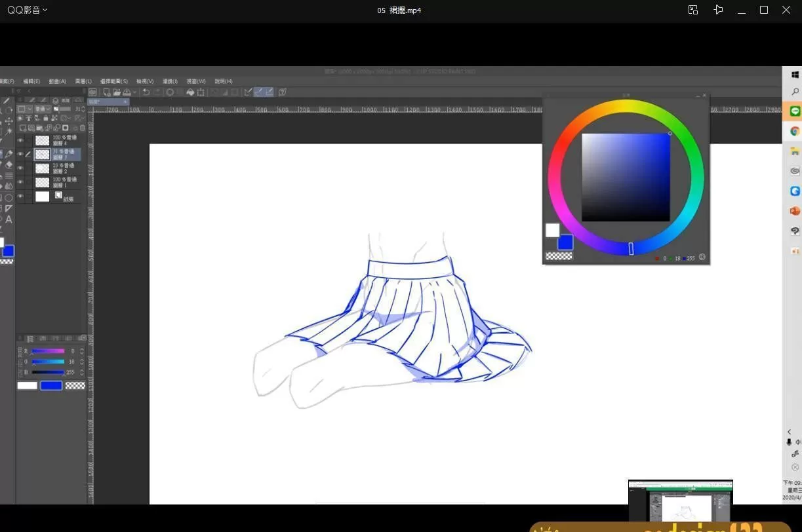This screenshot has height=532, width=802.
Task: Open the dropdown arrow beside the save icon
Action: [134, 92]
